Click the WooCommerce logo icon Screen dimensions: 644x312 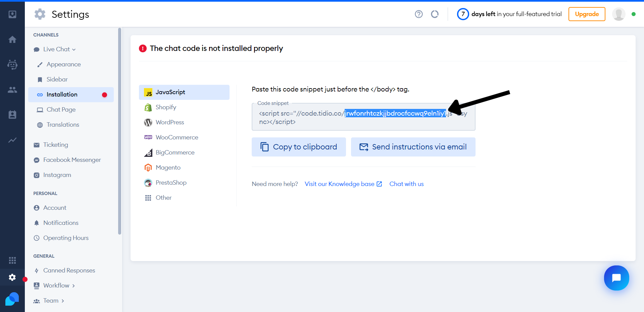(x=148, y=137)
